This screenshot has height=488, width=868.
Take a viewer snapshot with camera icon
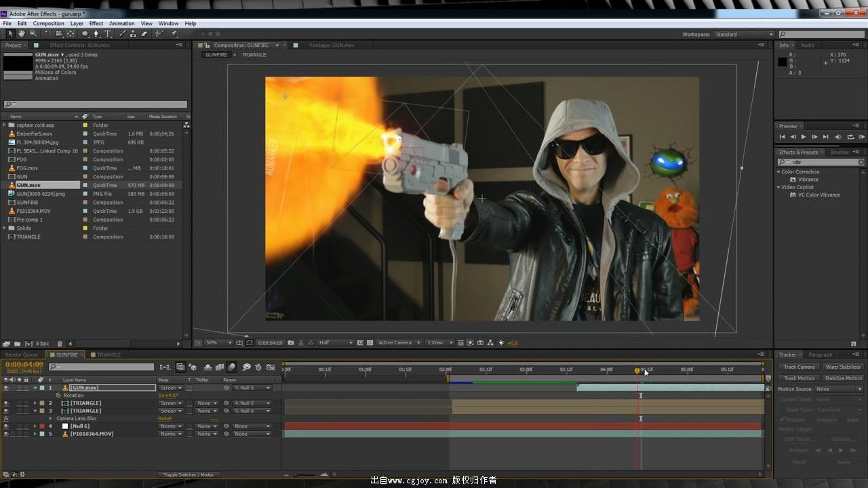[x=290, y=343]
